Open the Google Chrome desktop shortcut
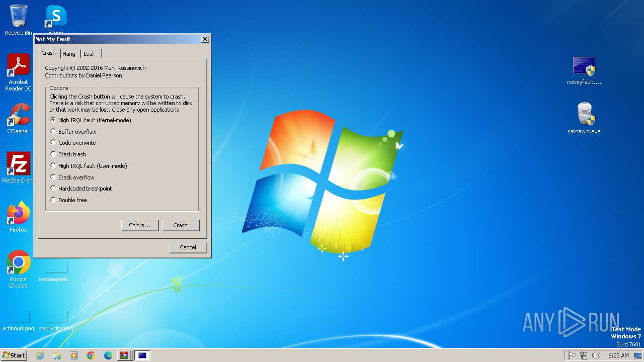Image resolution: width=644 pixels, height=362 pixels. point(18,269)
